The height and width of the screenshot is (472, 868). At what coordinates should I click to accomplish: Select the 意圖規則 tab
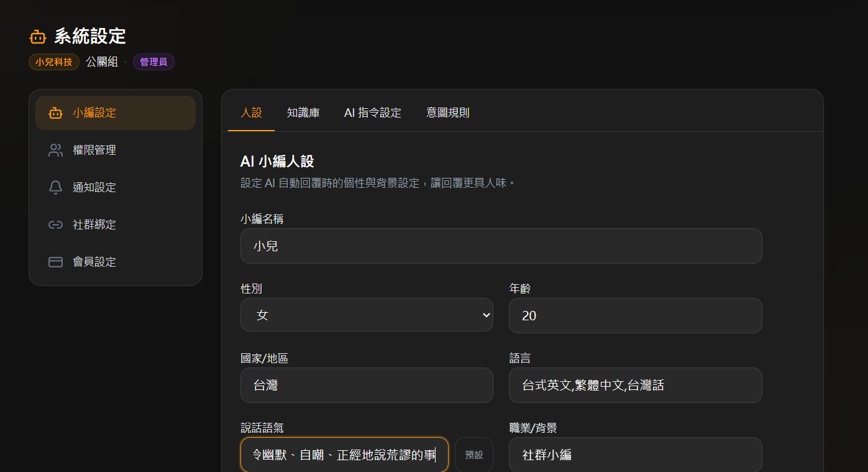click(448, 113)
